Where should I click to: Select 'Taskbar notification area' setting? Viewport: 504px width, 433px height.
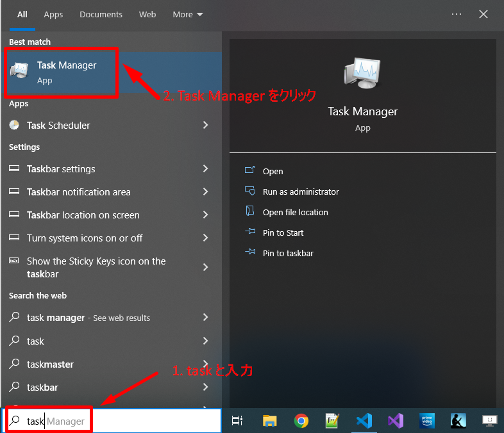[x=78, y=192]
